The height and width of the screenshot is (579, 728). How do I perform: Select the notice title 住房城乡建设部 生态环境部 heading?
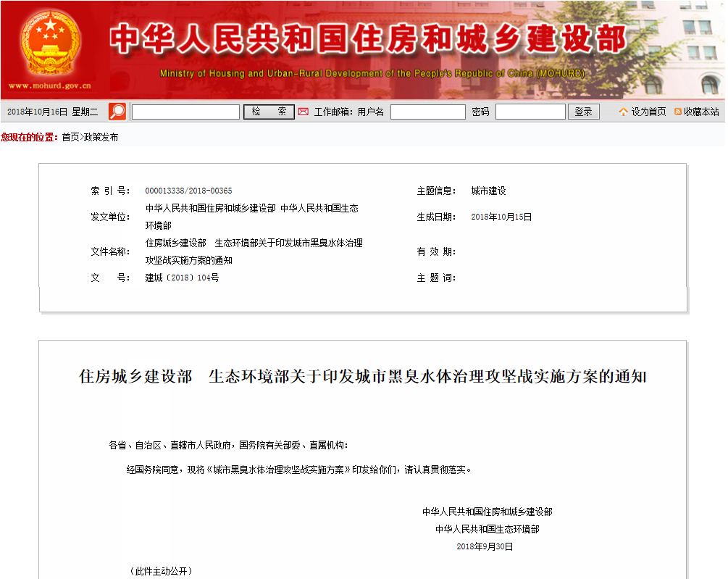point(361,376)
